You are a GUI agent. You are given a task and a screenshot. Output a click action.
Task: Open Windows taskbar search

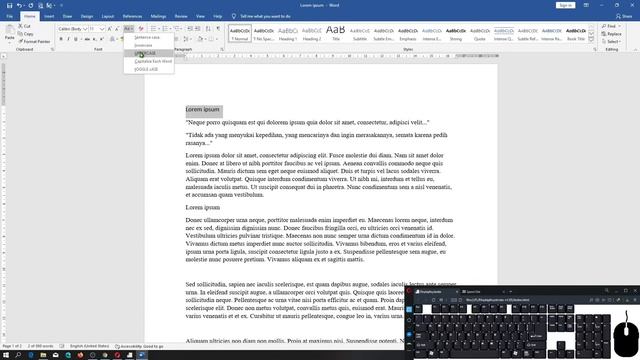coord(18,355)
